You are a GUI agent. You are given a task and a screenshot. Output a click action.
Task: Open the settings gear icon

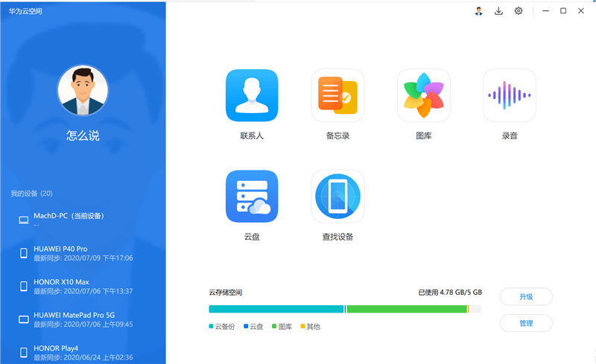pyautogui.click(x=519, y=11)
